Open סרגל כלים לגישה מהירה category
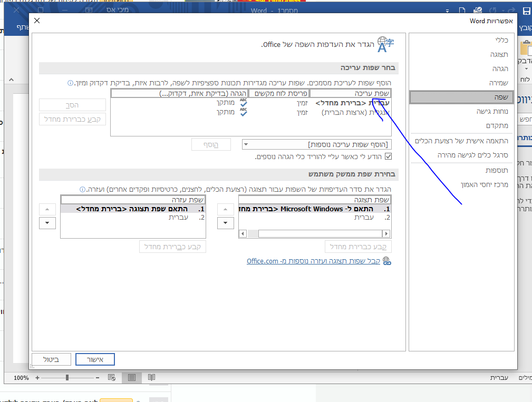Viewport: 532px width, 402px height. (461, 155)
